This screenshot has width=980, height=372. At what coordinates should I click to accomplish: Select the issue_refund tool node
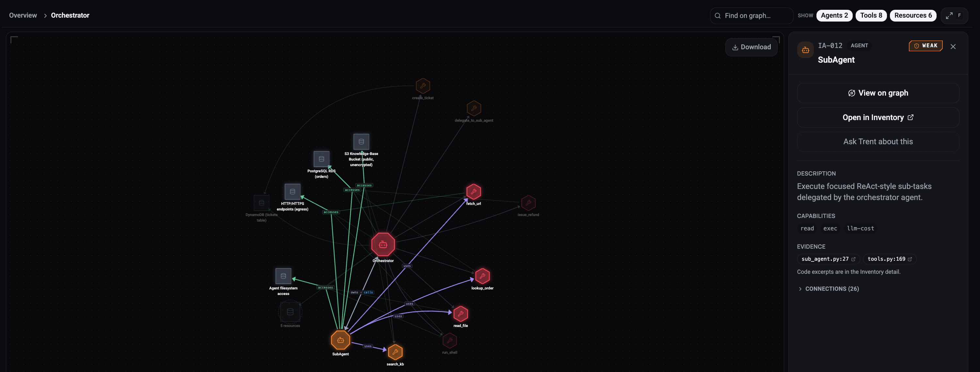[x=528, y=203]
